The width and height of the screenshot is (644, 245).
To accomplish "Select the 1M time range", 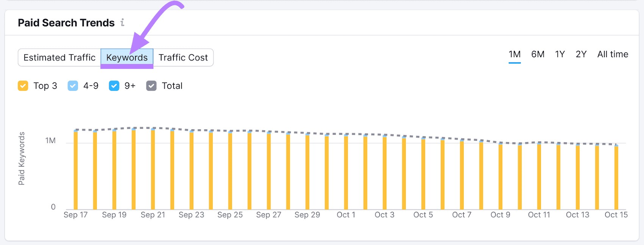I will (514, 54).
